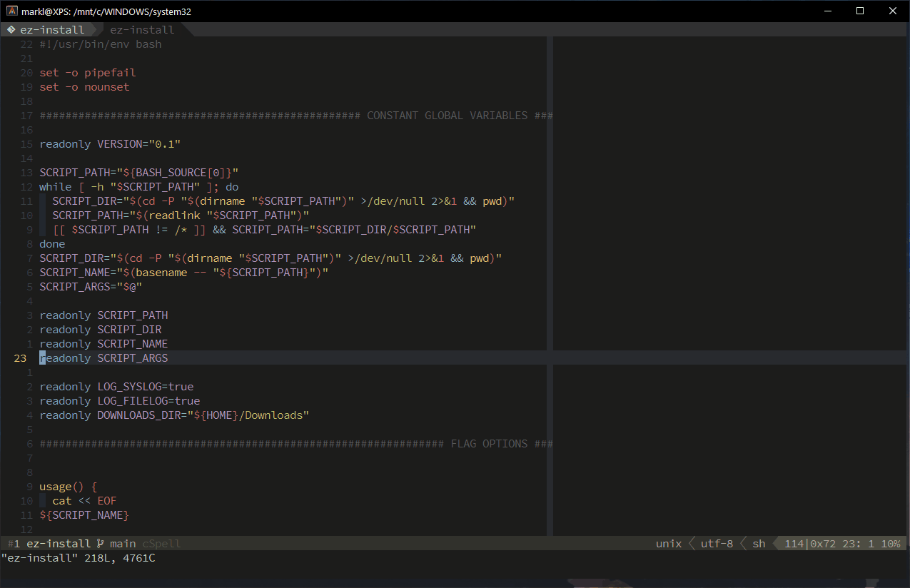Click the 'sh' filetype indicator

coord(759,544)
